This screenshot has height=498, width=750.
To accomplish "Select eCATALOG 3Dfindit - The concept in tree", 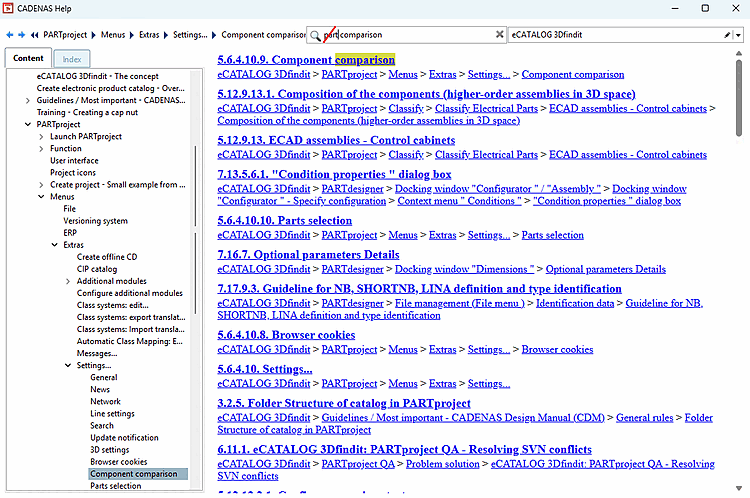I will 98,76.
